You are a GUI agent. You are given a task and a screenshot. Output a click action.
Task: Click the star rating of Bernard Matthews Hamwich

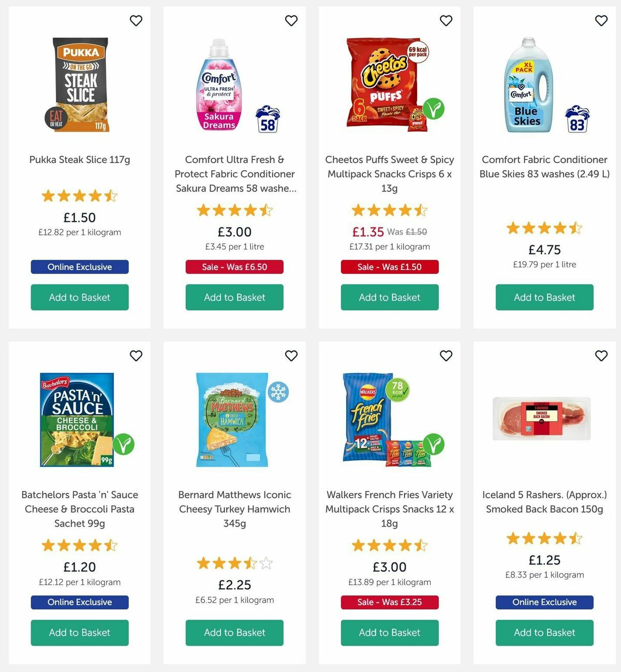[x=234, y=563]
